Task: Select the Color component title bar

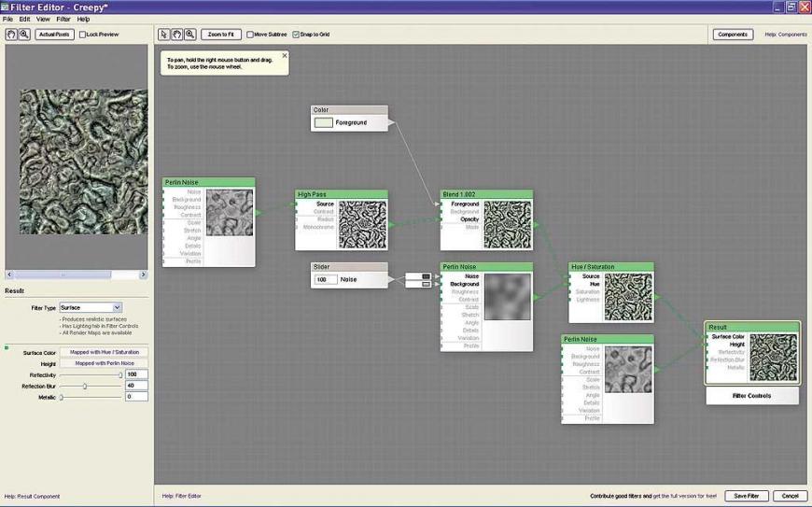Action: 349,110
